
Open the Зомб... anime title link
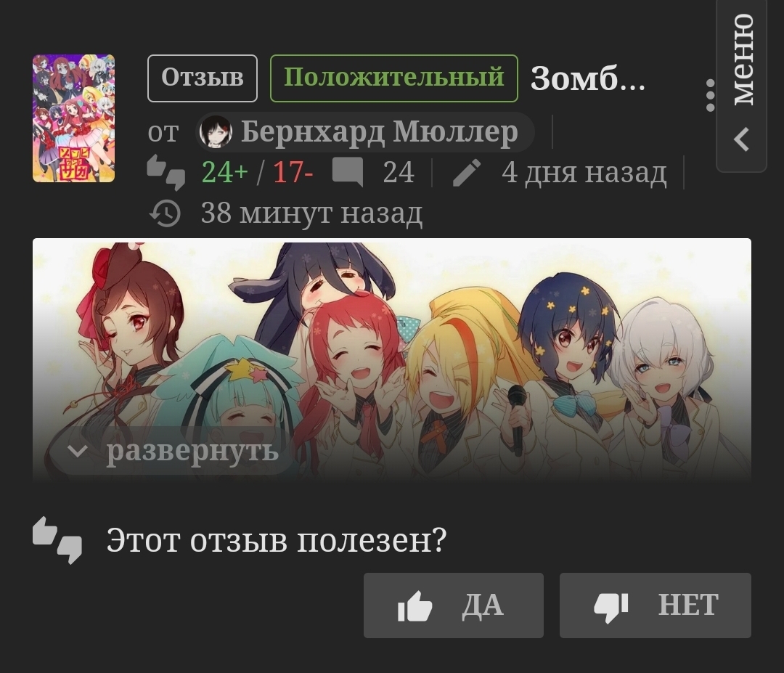point(588,78)
